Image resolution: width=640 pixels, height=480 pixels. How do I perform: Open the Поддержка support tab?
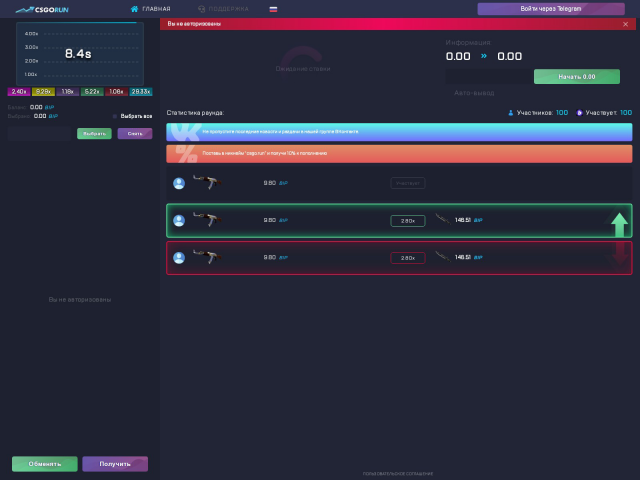[x=223, y=9]
